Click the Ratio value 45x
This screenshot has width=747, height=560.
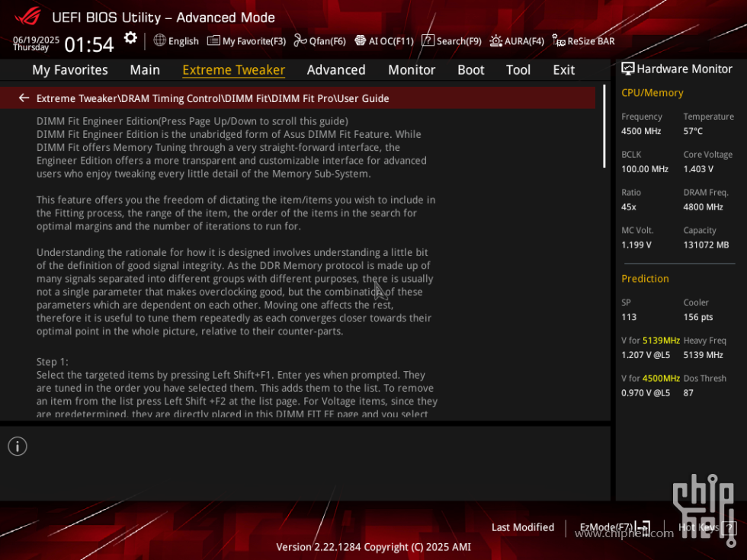(629, 206)
